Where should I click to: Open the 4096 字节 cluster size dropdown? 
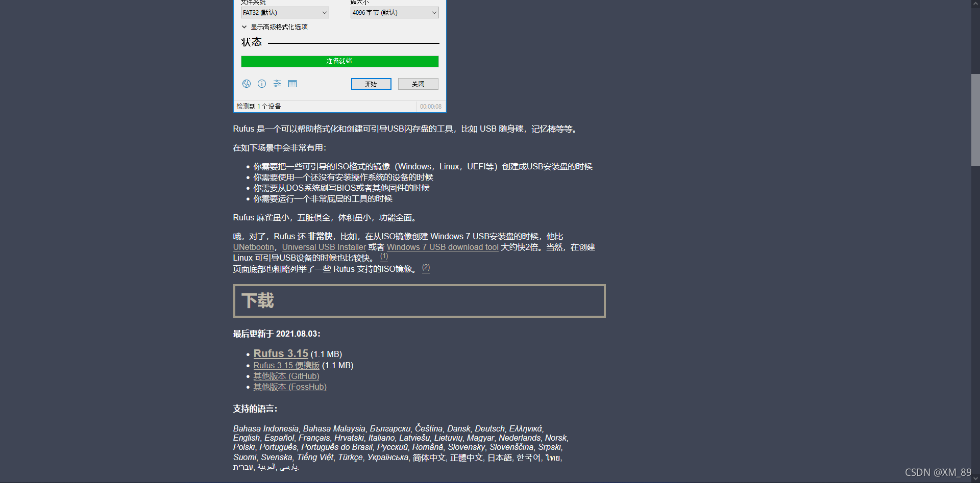pyautogui.click(x=395, y=12)
